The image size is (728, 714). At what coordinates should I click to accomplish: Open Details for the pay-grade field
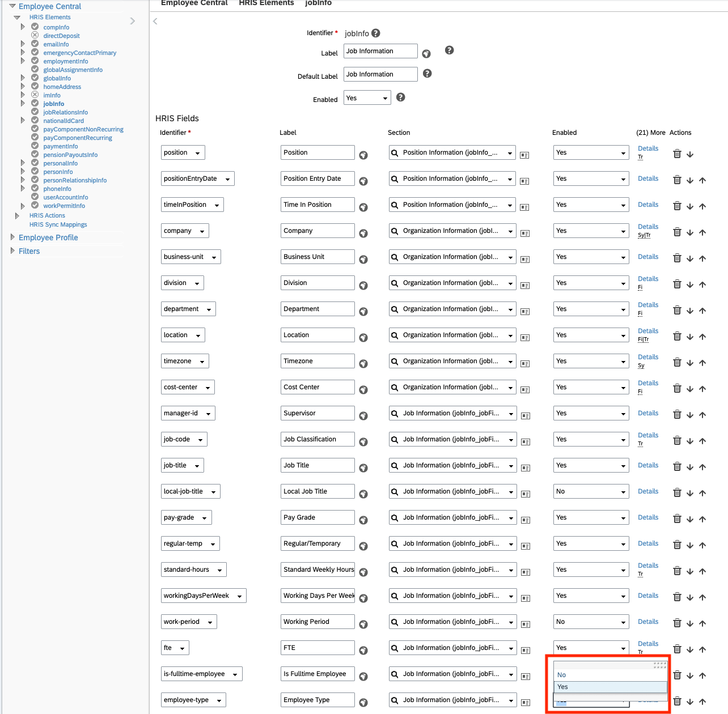[648, 517]
